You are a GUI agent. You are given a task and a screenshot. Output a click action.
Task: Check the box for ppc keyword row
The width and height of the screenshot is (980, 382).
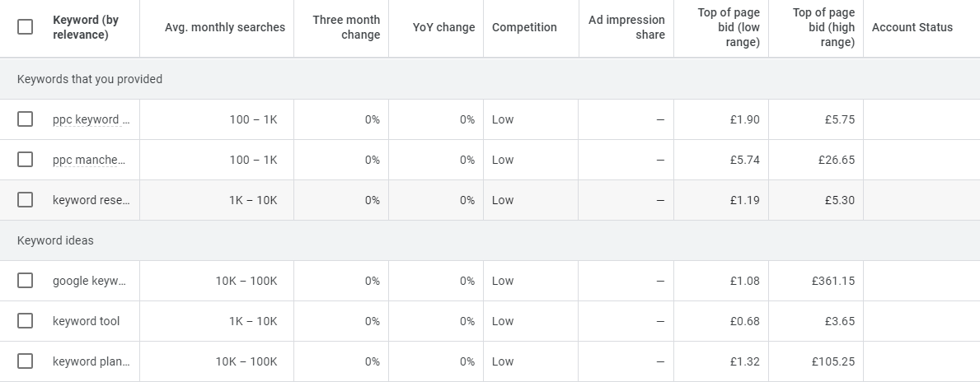tap(25, 119)
